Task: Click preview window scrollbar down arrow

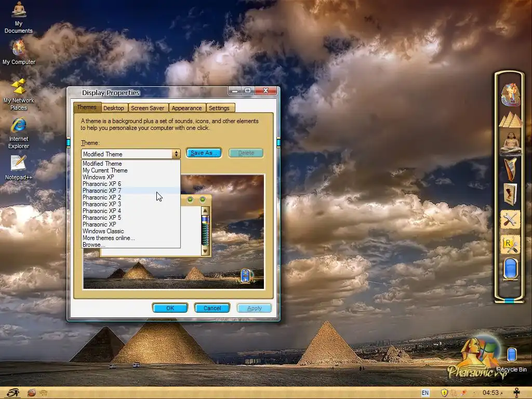Action: 205,251
